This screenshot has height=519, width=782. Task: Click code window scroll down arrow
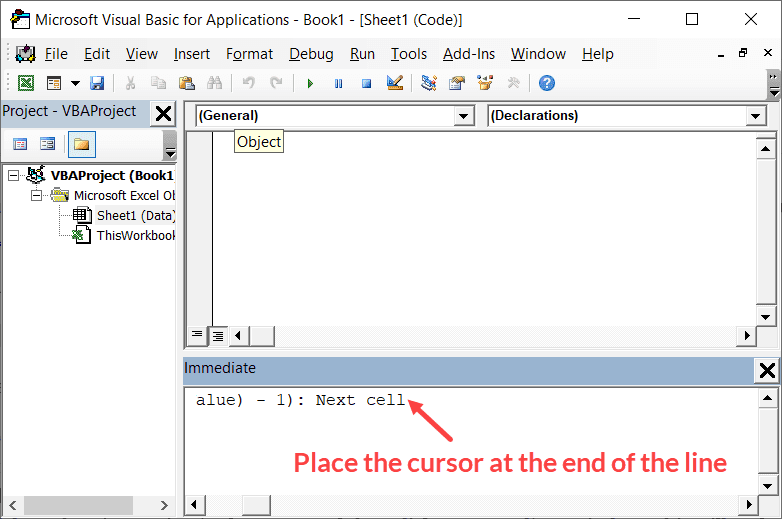(x=766, y=317)
